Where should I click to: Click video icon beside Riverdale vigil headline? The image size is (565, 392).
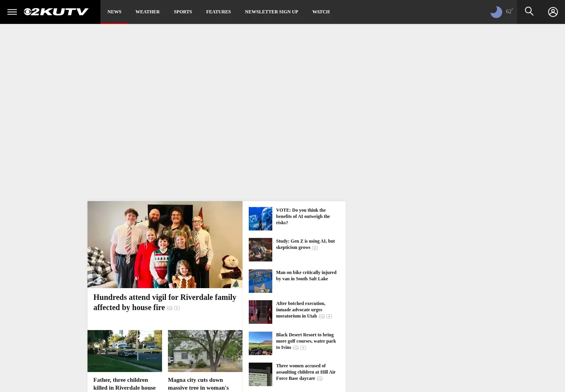pyautogui.click(x=177, y=308)
